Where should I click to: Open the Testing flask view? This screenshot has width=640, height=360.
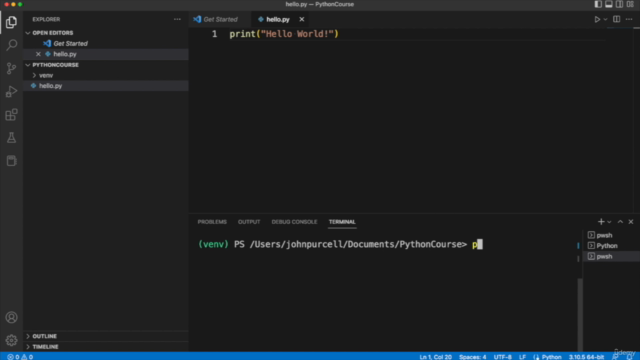(x=11, y=138)
